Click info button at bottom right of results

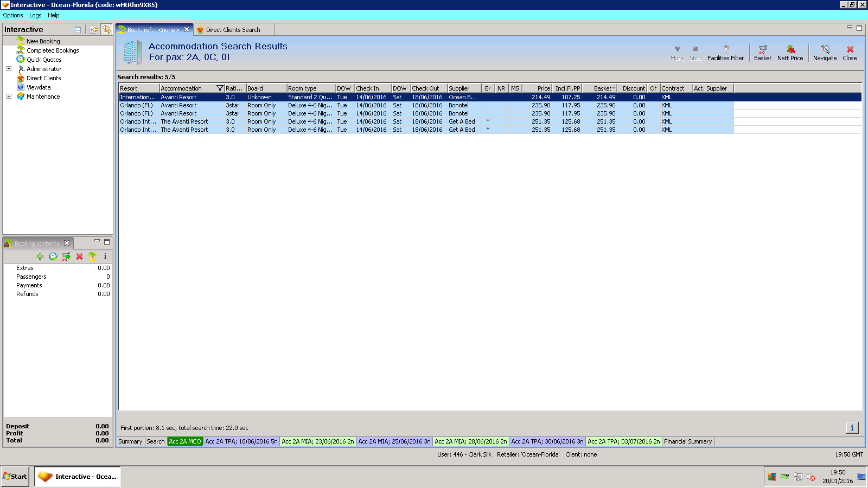[852, 428]
